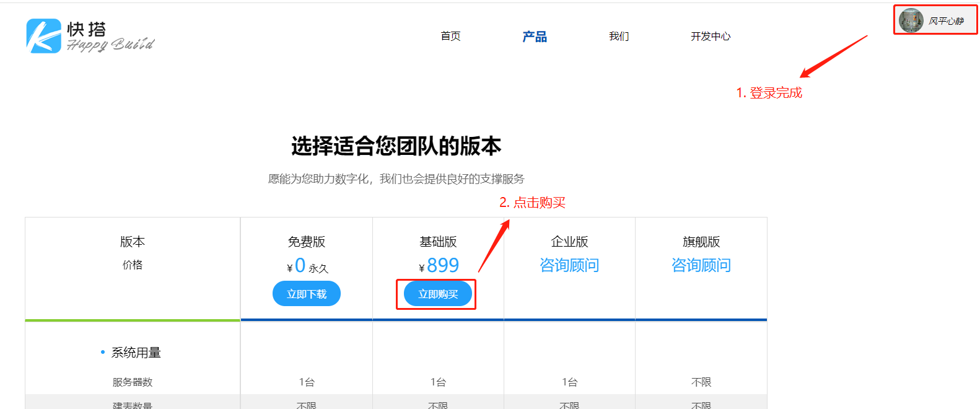The image size is (980, 409).
Task: Click the blue bullet beside 系统用量
Action: pos(103,353)
